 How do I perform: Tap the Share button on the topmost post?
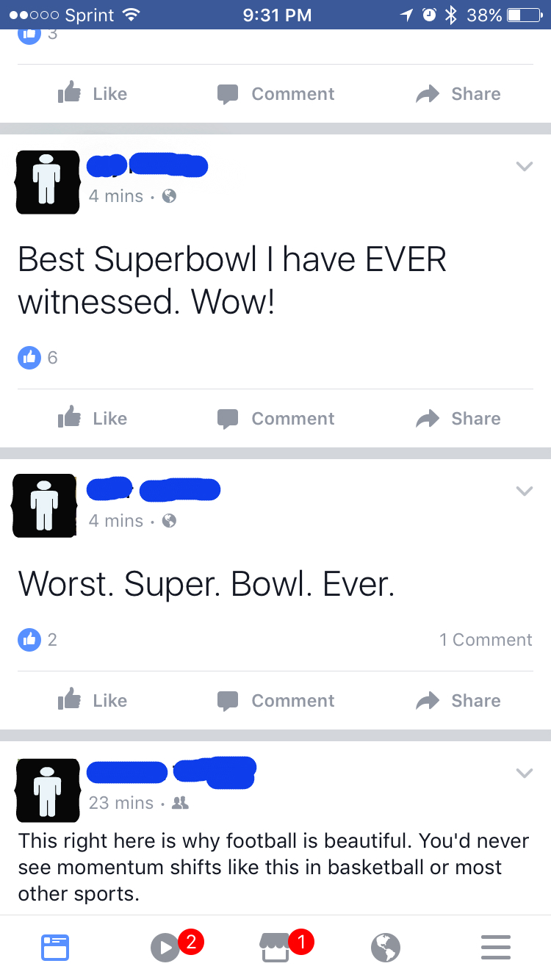click(458, 94)
